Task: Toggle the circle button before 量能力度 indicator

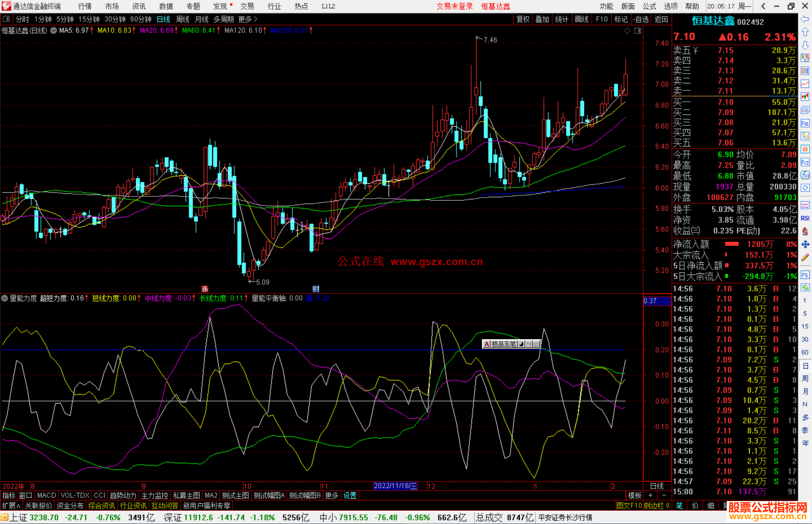Action: (5, 298)
